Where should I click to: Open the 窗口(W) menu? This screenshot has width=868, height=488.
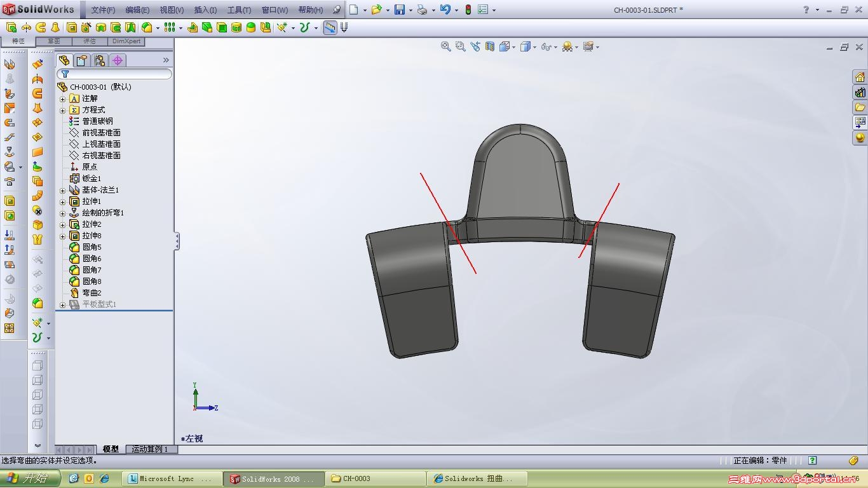coord(275,10)
